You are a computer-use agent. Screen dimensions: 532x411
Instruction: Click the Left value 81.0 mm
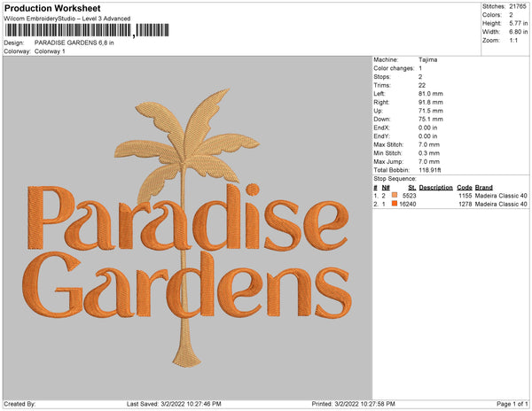pyautogui.click(x=431, y=94)
